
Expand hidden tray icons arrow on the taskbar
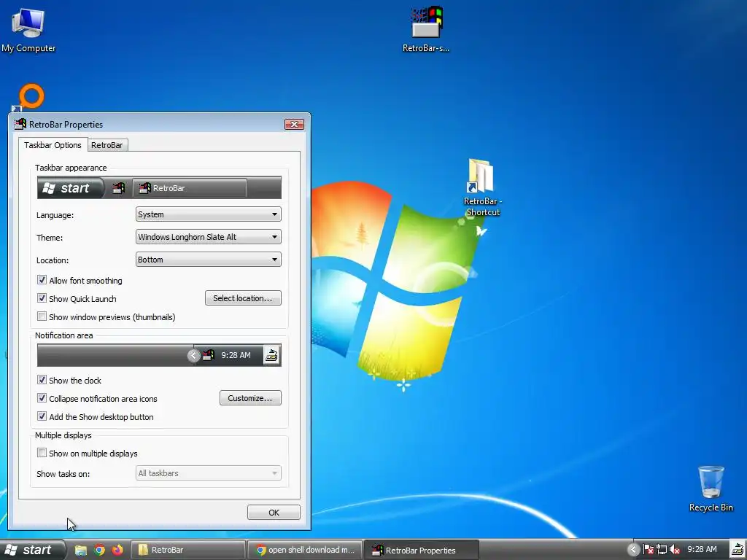click(633, 550)
